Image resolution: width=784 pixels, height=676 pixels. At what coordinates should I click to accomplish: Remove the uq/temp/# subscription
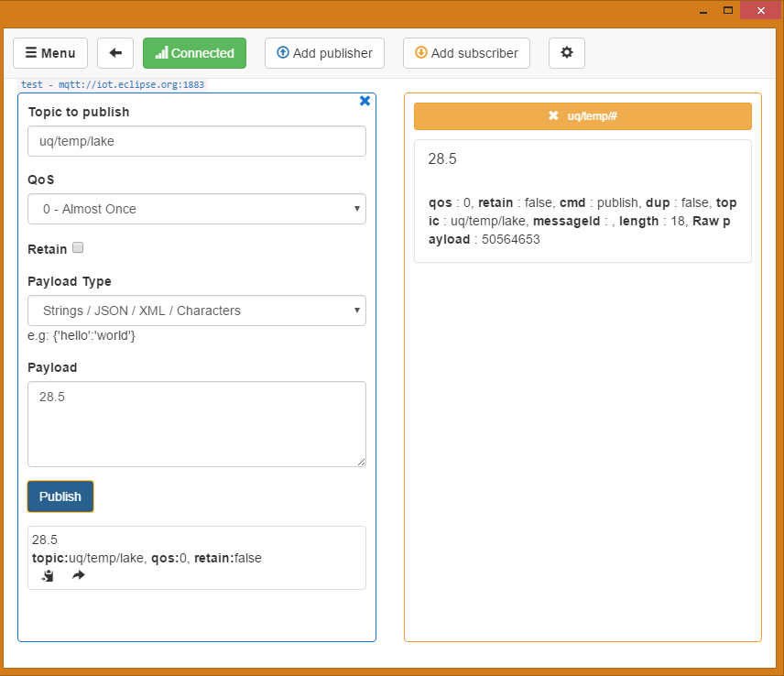pos(553,116)
